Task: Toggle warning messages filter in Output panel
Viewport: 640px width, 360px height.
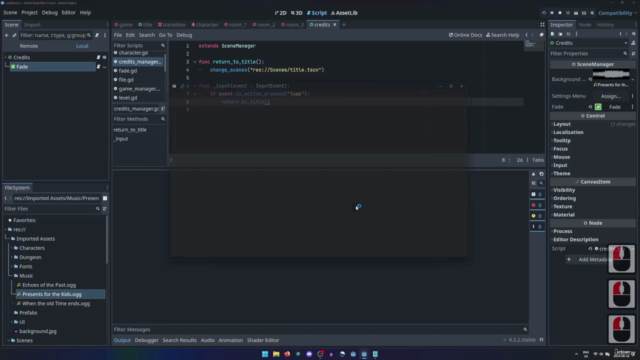Action: (x=536, y=216)
